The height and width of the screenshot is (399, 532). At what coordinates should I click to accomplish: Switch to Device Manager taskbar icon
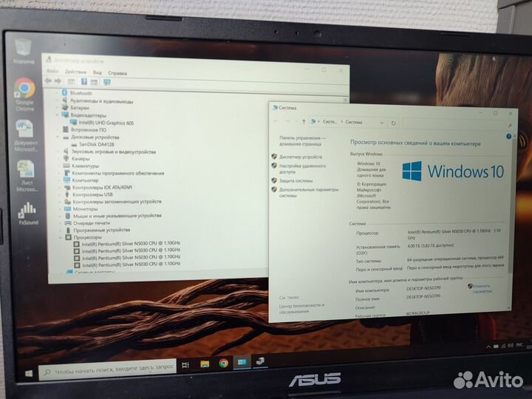tap(260, 361)
